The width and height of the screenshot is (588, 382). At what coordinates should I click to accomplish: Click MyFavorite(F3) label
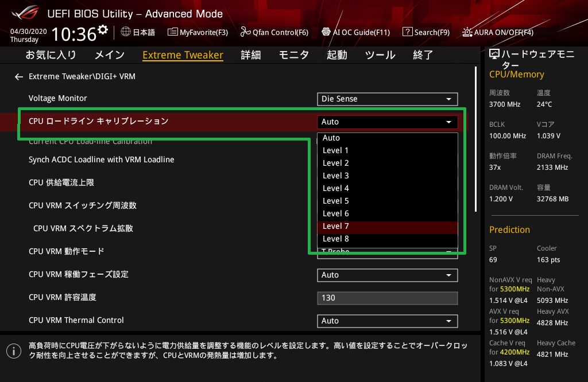click(204, 32)
